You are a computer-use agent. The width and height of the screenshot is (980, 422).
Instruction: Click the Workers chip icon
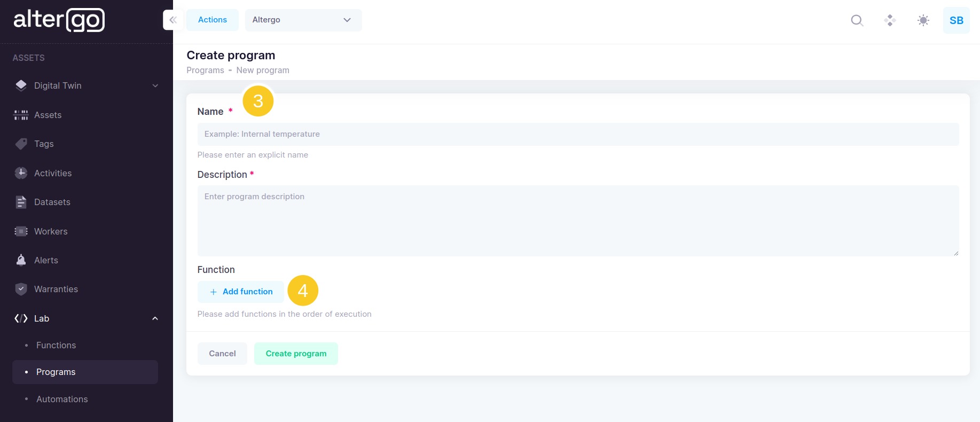click(21, 231)
